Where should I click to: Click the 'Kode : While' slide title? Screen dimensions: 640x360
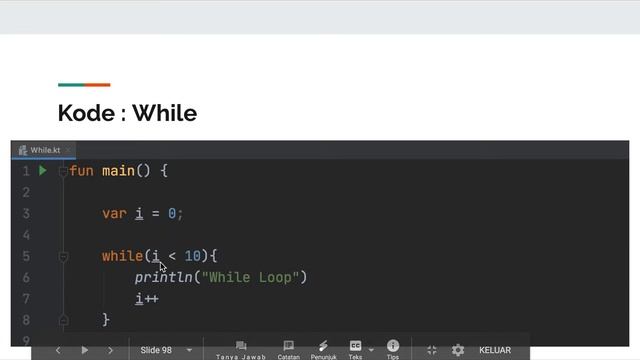tap(127, 113)
